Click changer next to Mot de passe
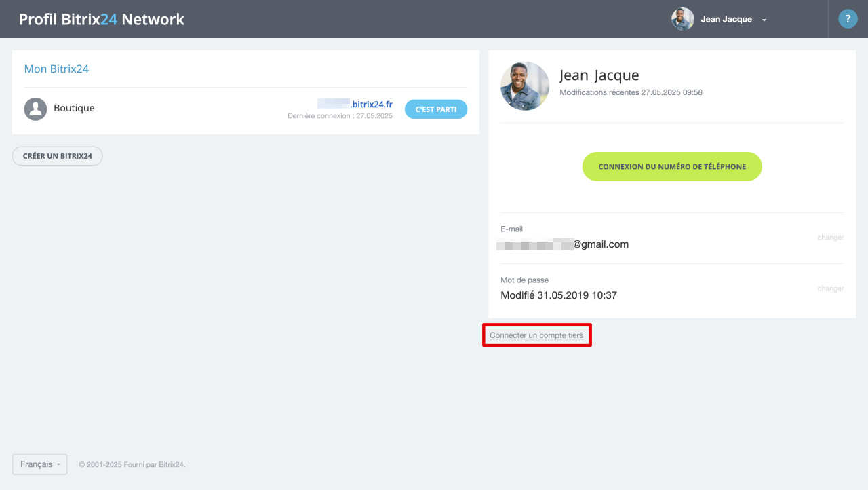 (831, 288)
